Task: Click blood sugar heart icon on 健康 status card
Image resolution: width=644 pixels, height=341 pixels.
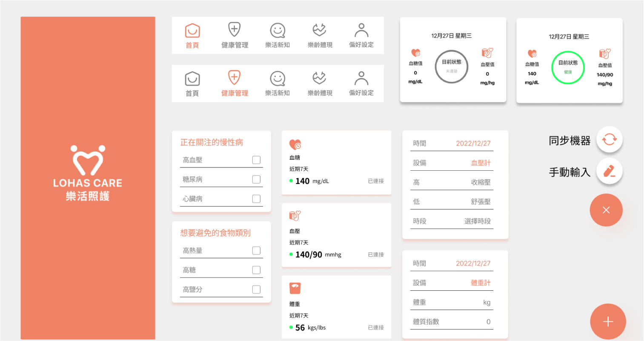Action: click(x=532, y=54)
